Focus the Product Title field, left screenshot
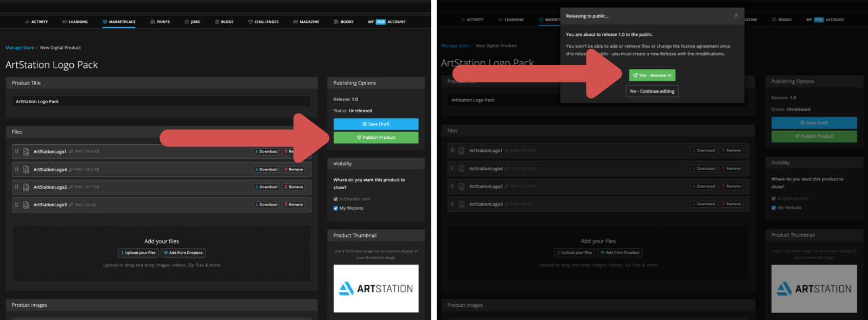The width and height of the screenshot is (868, 320). (x=162, y=101)
